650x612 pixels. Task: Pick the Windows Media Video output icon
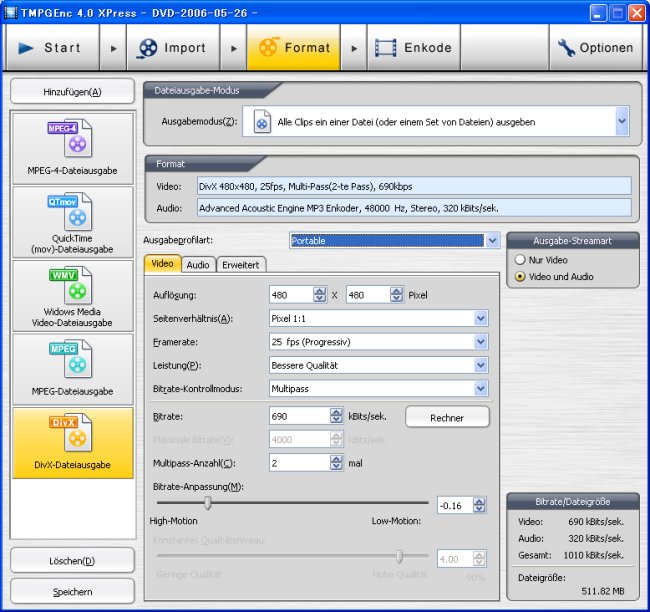click(x=73, y=296)
